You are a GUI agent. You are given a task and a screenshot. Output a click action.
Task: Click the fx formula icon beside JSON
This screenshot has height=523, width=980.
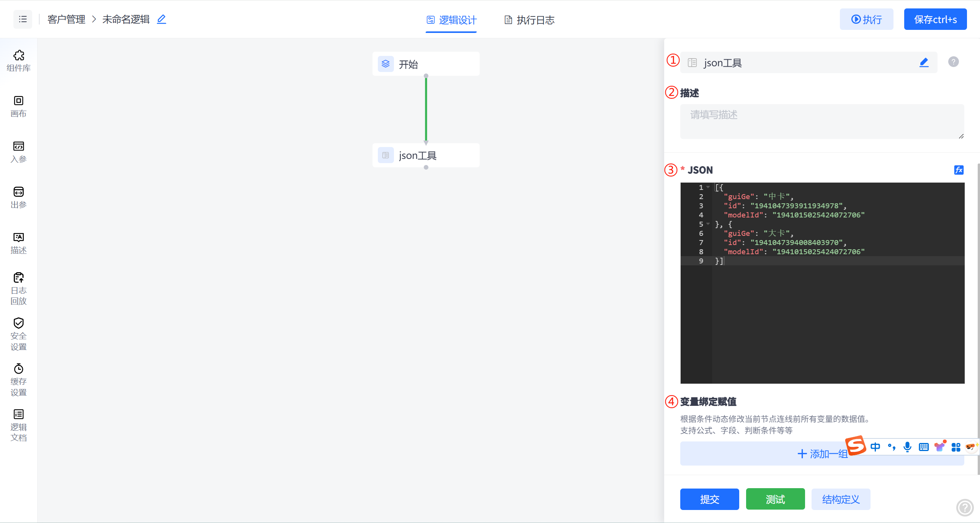tap(959, 170)
